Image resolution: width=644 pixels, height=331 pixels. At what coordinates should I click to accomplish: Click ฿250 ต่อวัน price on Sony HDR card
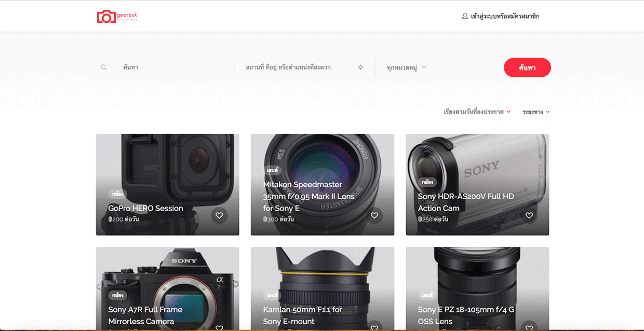(x=433, y=219)
